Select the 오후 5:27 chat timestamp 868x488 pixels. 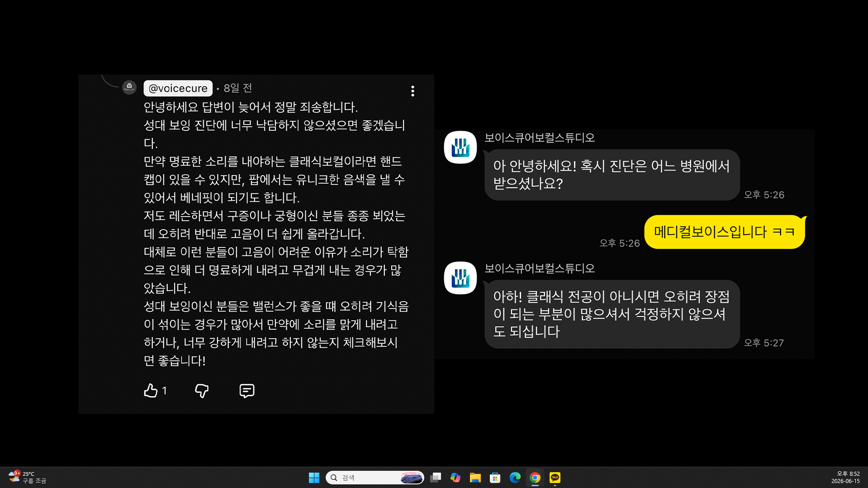tap(764, 343)
